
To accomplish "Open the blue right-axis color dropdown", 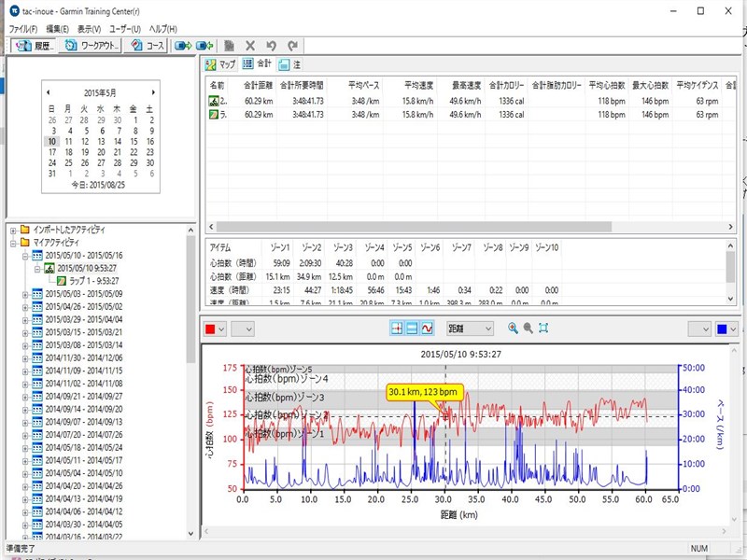I will 726,329.
